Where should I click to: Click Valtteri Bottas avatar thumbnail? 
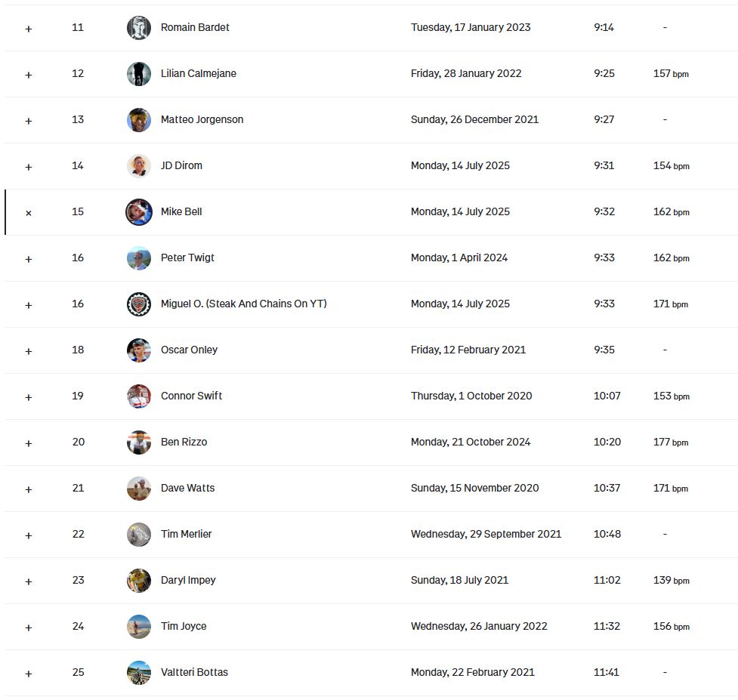tap(139, 673)
